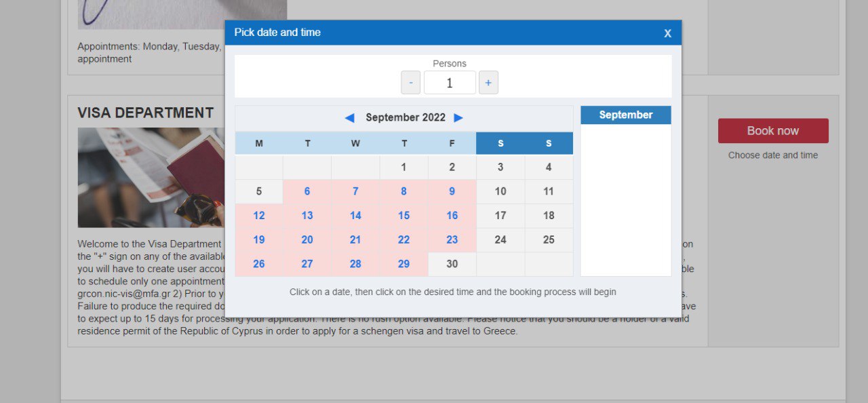Select September 26 in the calendar
868x403 pixels.
(259, 264)
